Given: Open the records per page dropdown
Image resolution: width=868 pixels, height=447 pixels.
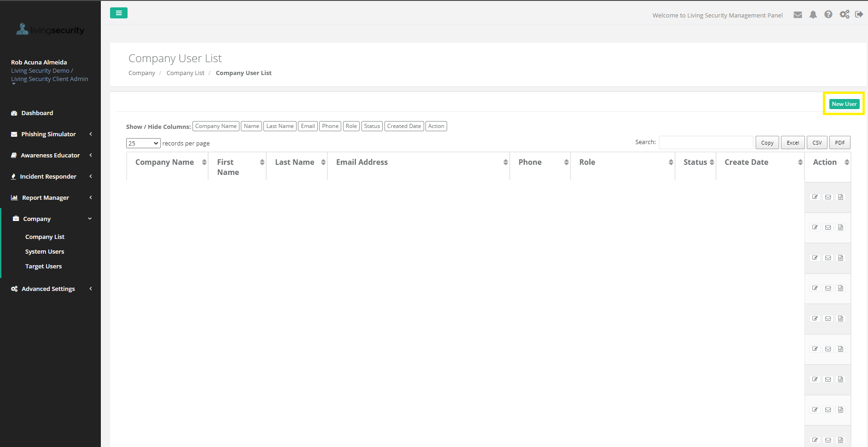Looking at the screenshot, I should pyautogui.click(x=143, y=143).
